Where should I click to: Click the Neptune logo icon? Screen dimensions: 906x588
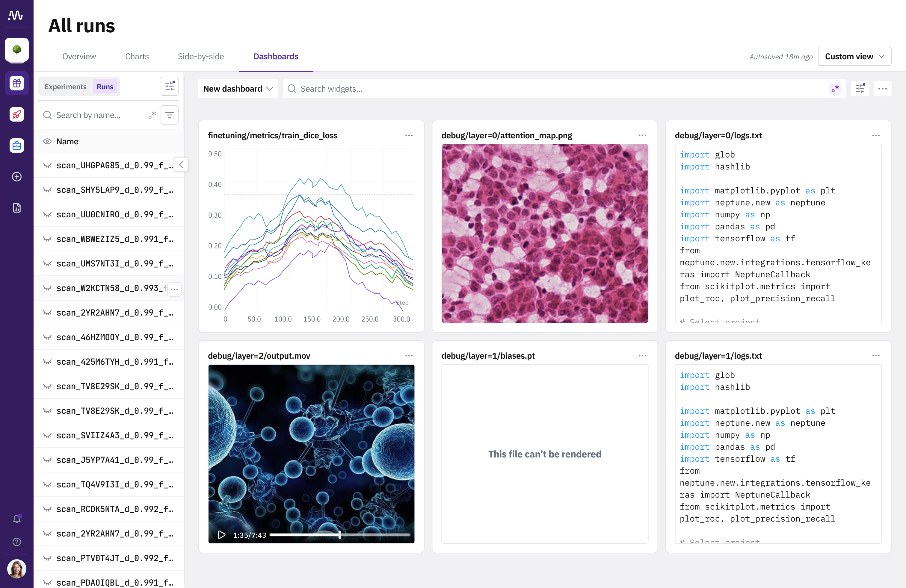tap(16, 15)
